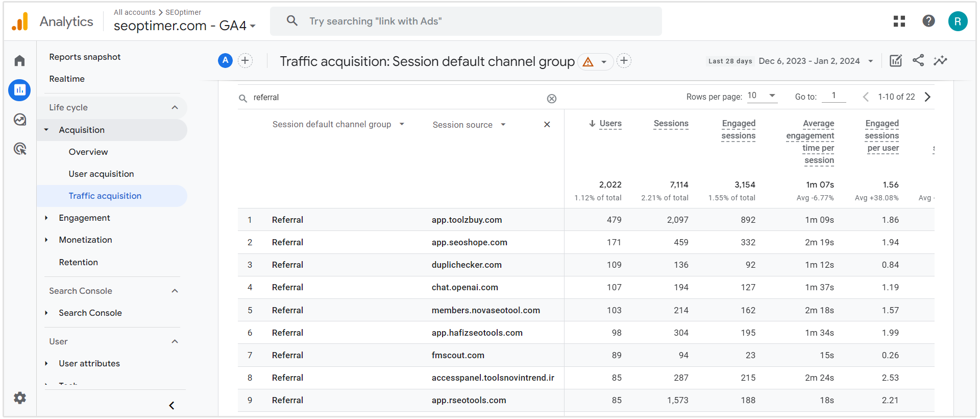Remove the Session source secondary dimension
This screenshot has height=419, width=980.
pyautogui.click(x=547, y=125)
